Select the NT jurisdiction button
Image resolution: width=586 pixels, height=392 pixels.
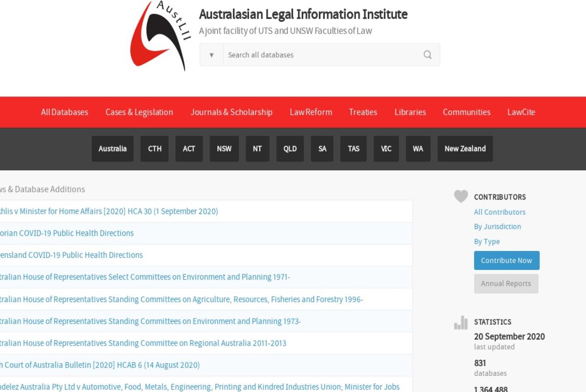tap(257, 148)
